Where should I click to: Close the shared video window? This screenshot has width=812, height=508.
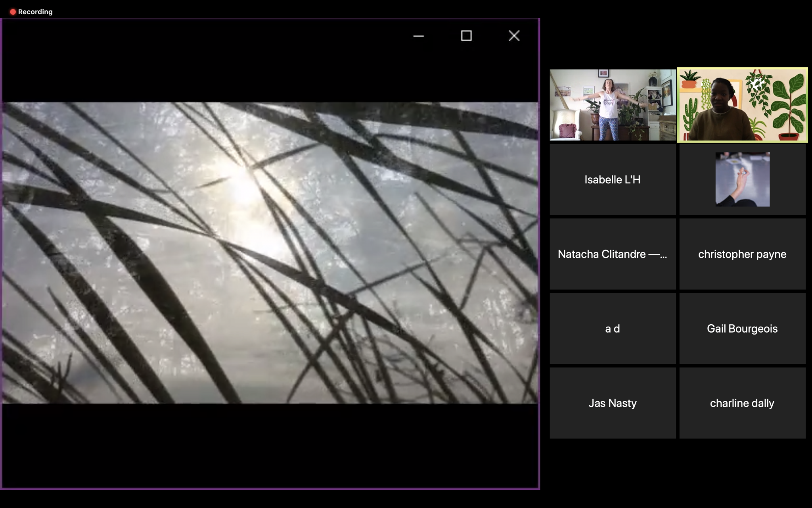(x=514, y=36)
